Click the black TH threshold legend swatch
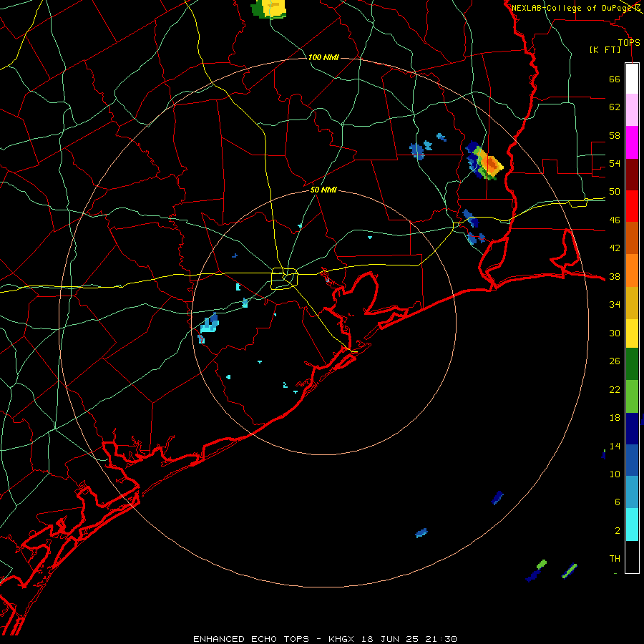Viewport: 644px width, 644px height. click(x=632, y=557)
